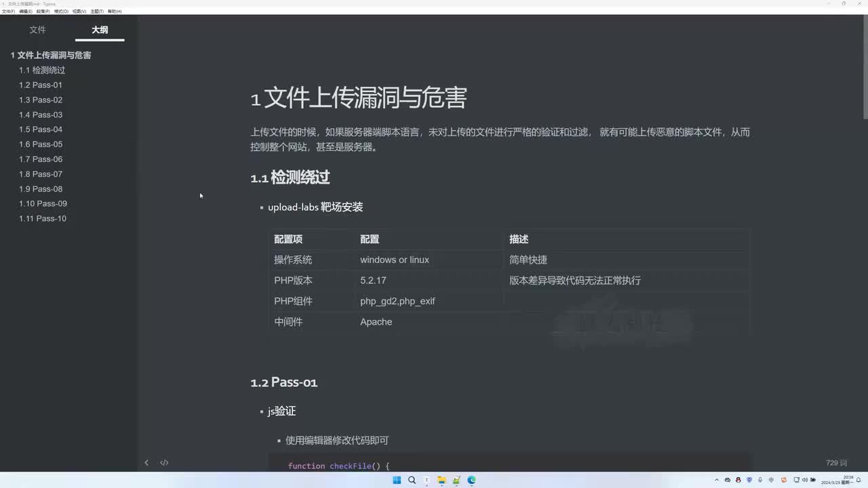Viewport: 868px width, 488px height.
Task: Open the 段落(P) menu
Action: [43, 12]
